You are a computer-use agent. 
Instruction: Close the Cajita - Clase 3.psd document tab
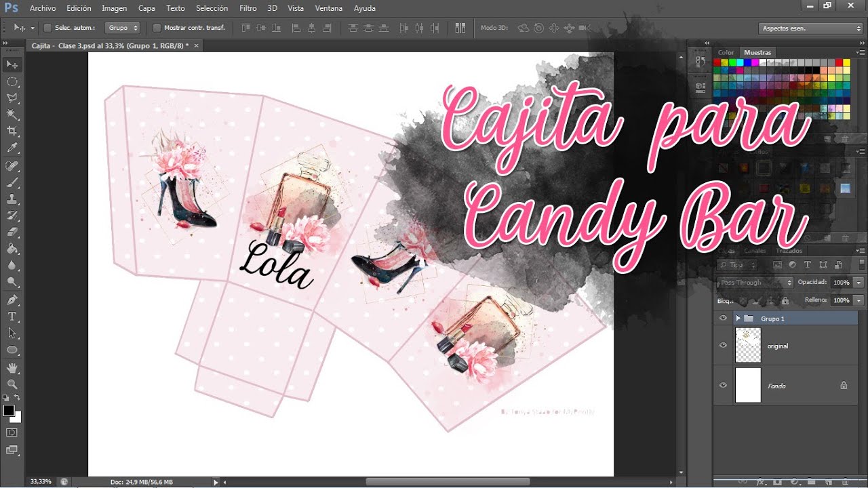pos(197,45)
